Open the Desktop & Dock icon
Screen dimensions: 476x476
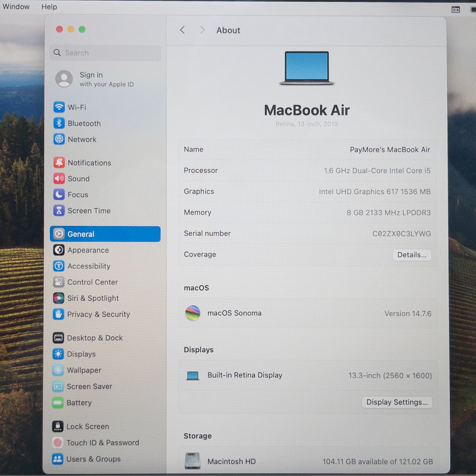point(58,338)
